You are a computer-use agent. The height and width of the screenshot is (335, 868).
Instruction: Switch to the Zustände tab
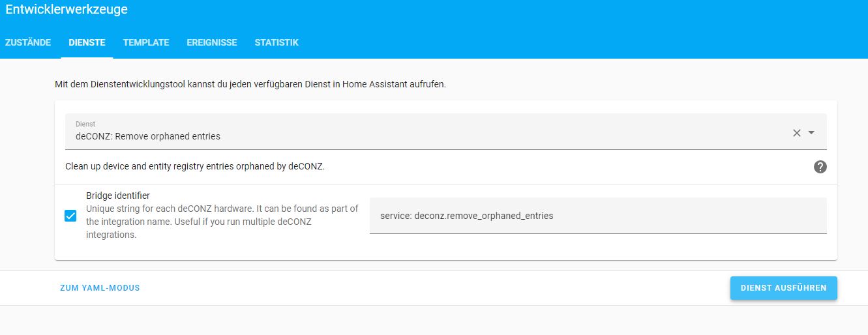click(28, 42)
